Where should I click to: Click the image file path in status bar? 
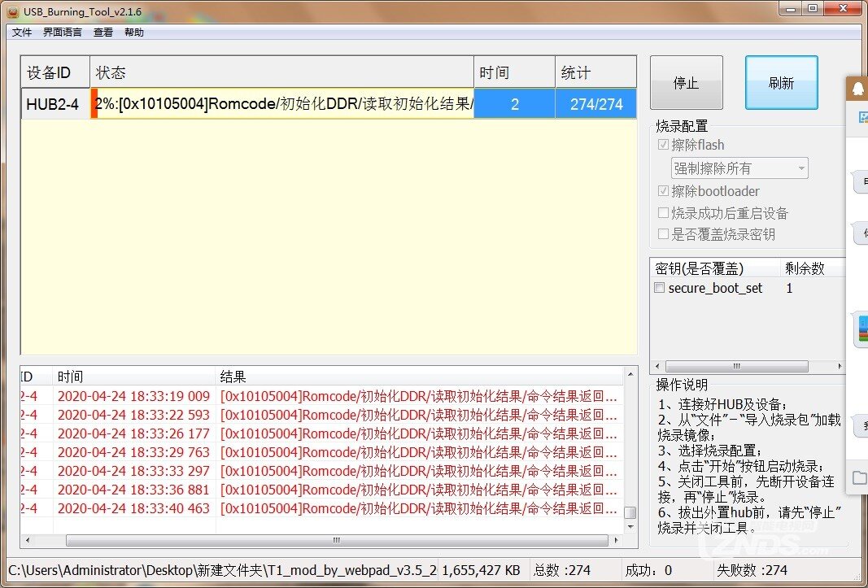coord(223,570)
